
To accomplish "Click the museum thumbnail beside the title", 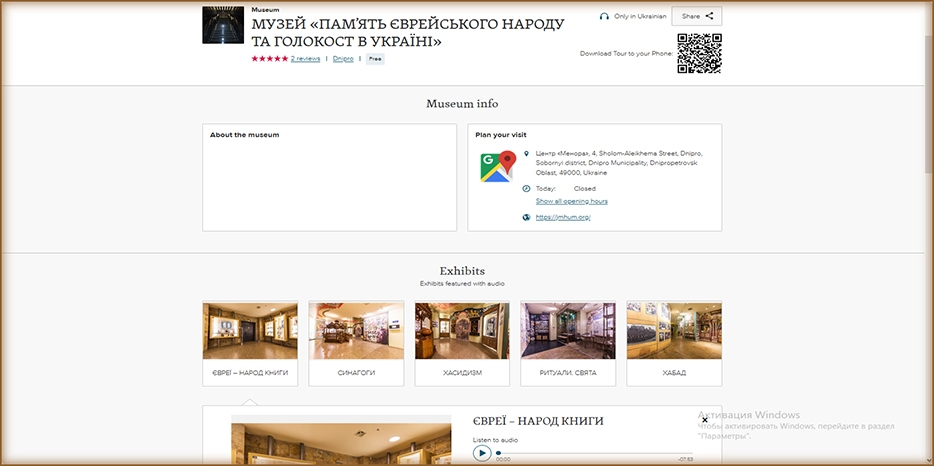I will [223, 25].
